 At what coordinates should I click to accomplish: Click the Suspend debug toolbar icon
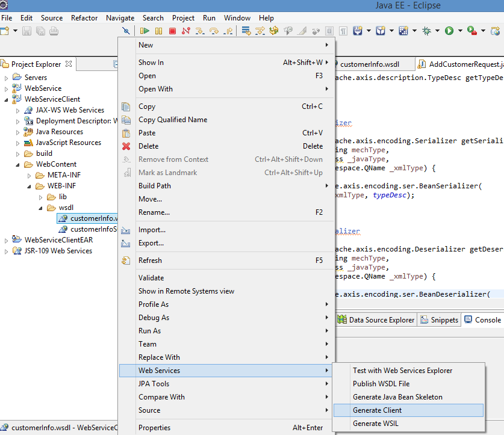158,31
